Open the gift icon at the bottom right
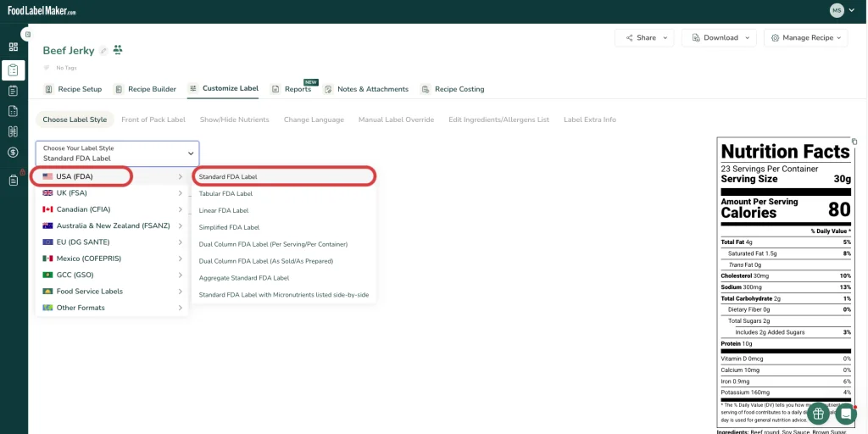Viewport: 868px width, 434px height. [x=818, y=414]
